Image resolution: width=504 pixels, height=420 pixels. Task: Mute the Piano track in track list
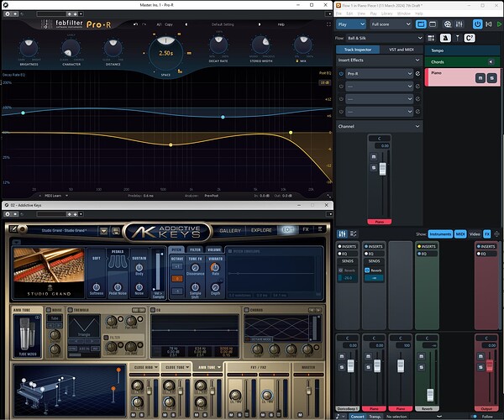tap(480, 78)
